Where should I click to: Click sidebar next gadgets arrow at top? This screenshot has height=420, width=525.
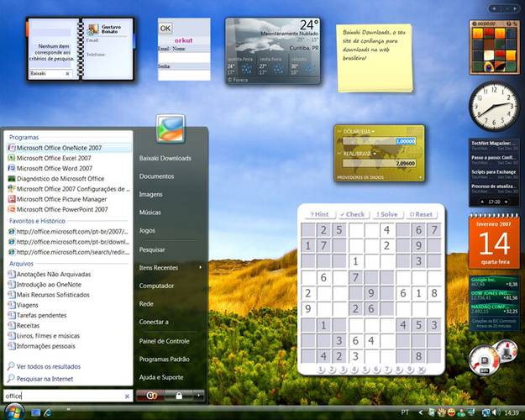click(x=515, y=8)
